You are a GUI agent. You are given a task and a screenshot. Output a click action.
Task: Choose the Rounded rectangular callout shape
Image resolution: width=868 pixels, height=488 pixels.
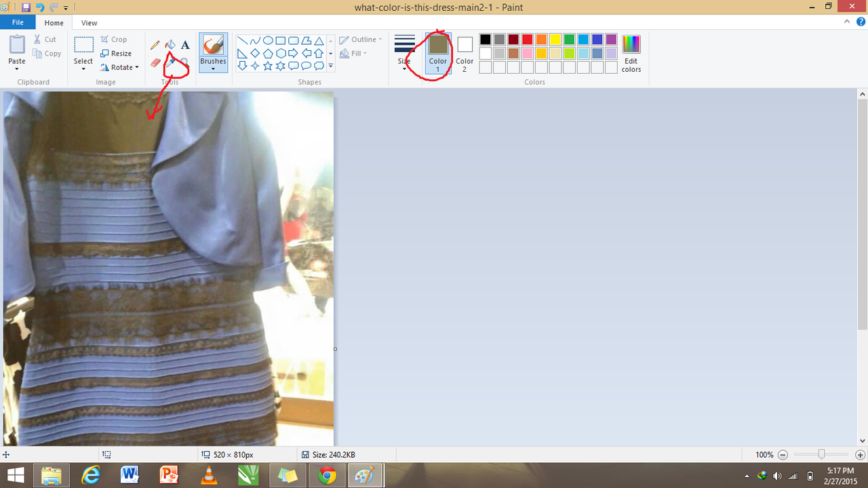294,66
